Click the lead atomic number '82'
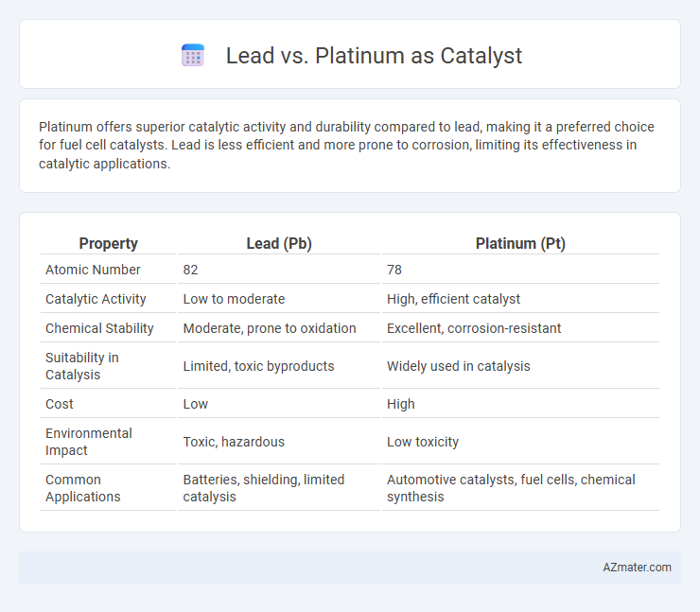This screenshot has height=612, width=700. [191, 270]
